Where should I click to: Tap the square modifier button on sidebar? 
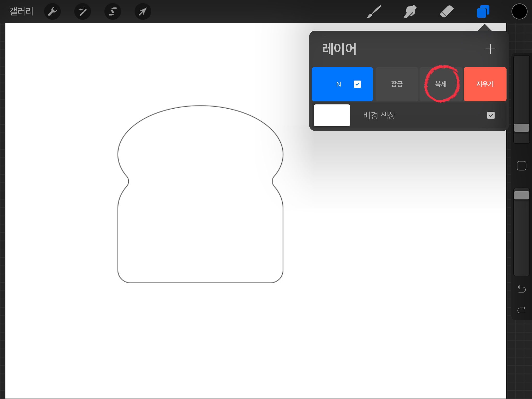[x=521, y=166]
